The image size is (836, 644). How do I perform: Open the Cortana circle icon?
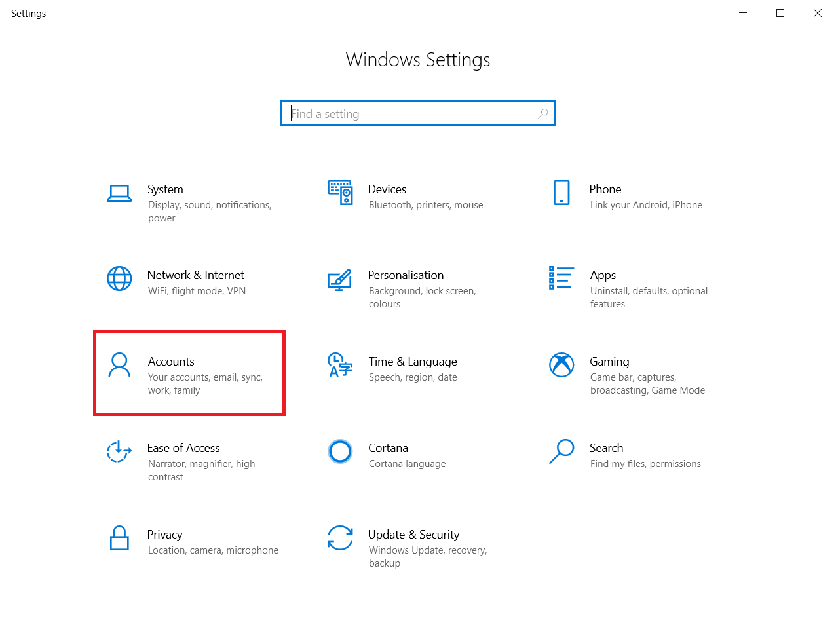click(340, 451)
